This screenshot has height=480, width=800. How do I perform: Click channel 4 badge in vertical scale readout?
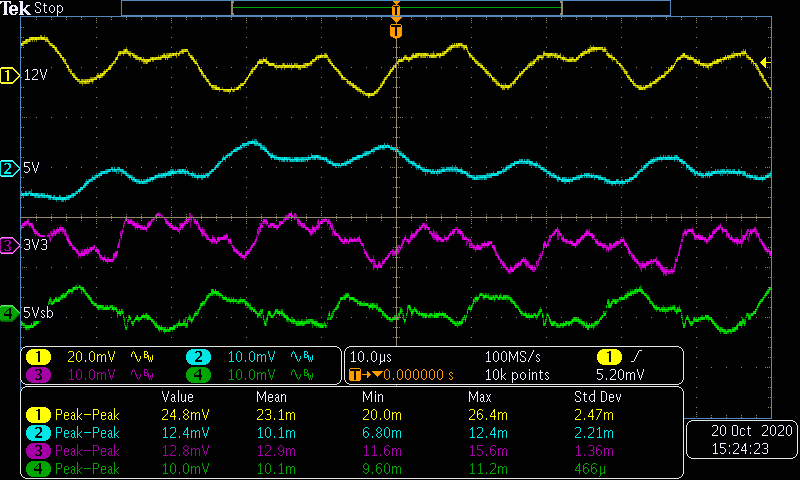click(198, 375)
